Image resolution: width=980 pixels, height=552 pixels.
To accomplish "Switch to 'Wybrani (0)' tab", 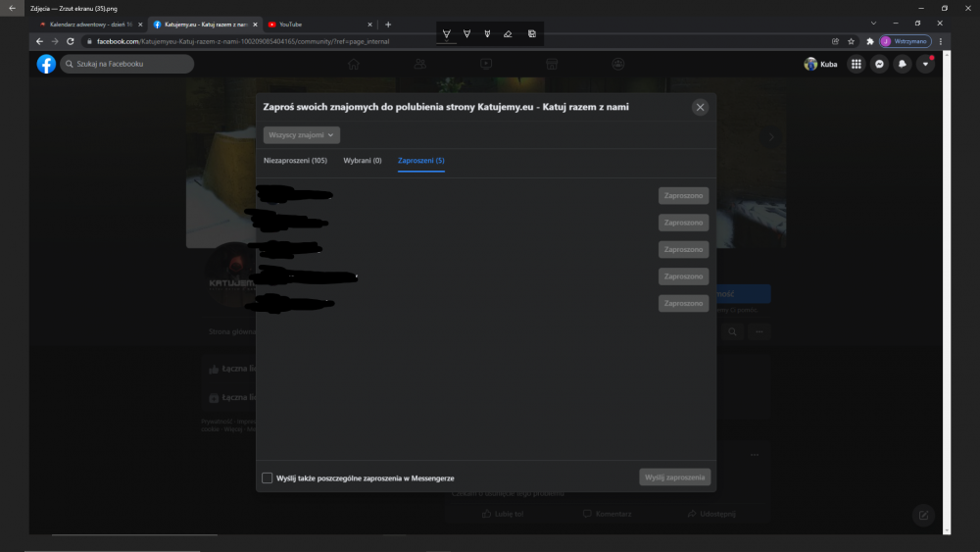I will click(x=363, y=161).
